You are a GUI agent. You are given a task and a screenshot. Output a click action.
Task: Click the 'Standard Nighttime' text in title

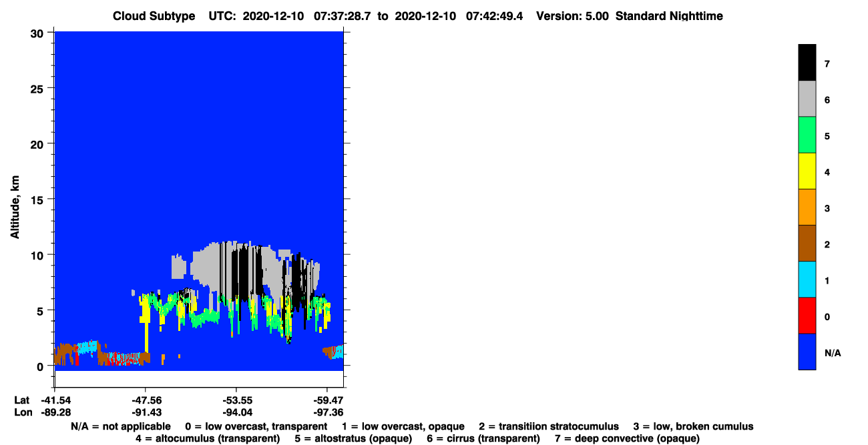click(670, 16)
